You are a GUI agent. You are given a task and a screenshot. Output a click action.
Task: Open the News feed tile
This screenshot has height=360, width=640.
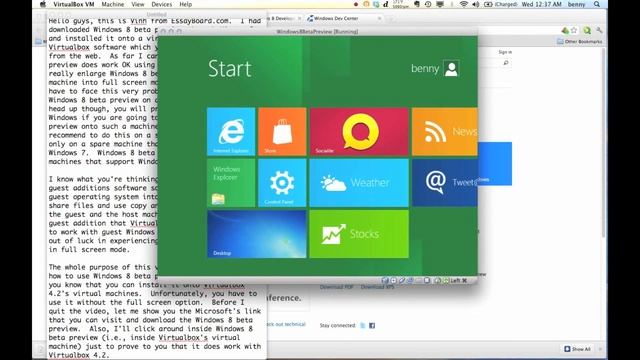click(444, 131)
